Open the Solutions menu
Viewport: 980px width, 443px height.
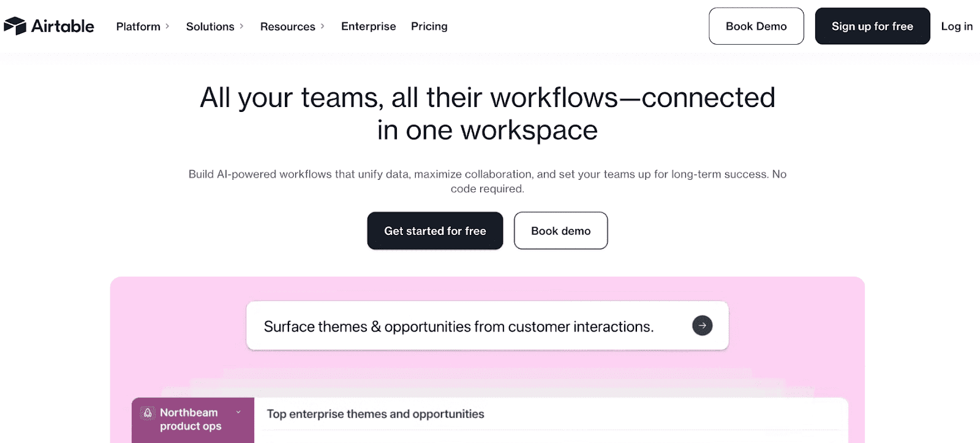pos(210,26)
